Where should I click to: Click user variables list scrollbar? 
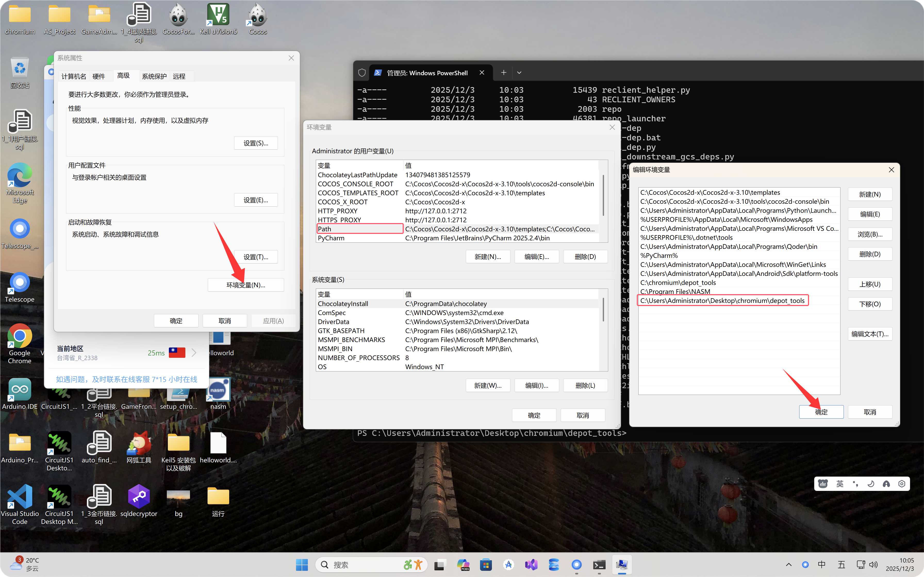(603, 196)
